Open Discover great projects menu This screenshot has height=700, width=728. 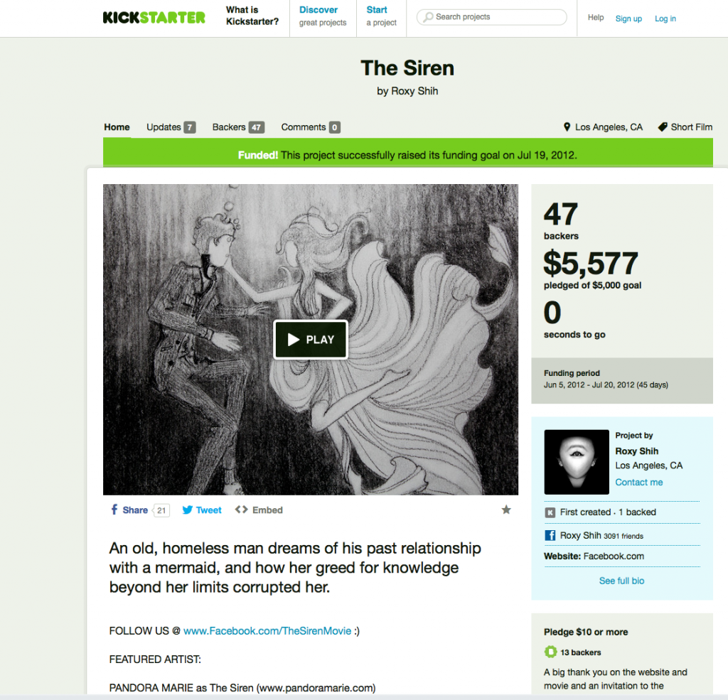coord(323,16)
